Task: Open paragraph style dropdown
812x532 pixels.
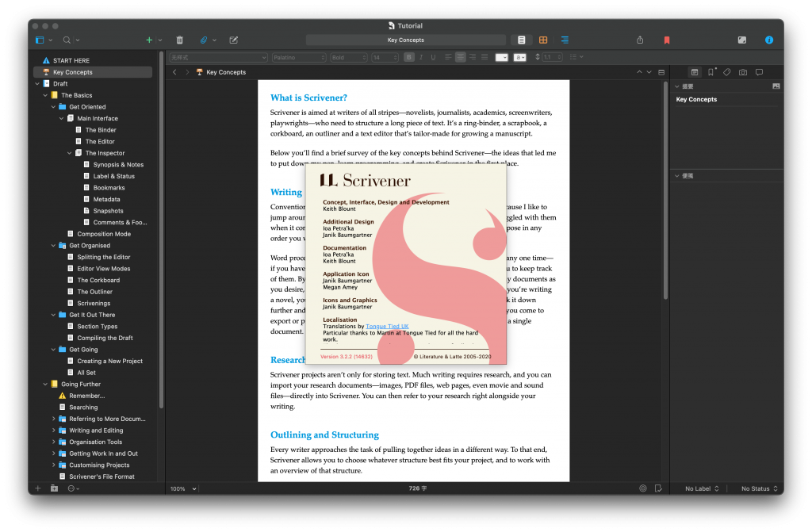Action: tap(218, 58)
